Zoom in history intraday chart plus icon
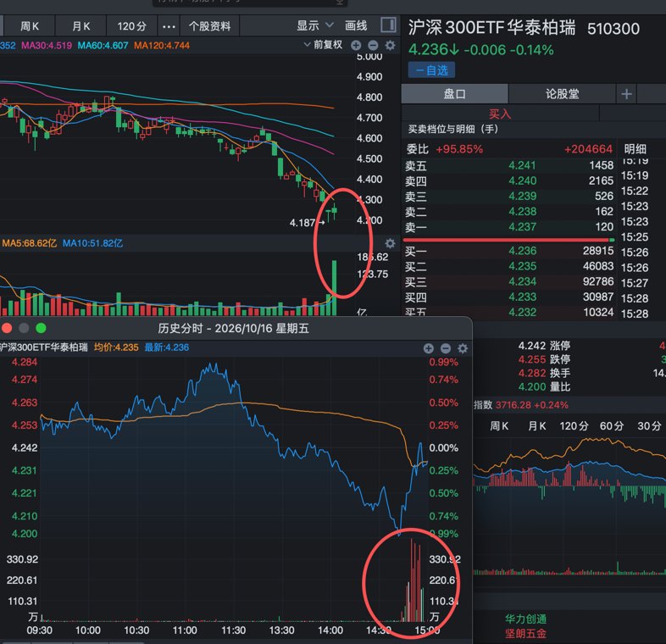The width and height of the screenshot is (666, 644). click(x=429, y=349)
